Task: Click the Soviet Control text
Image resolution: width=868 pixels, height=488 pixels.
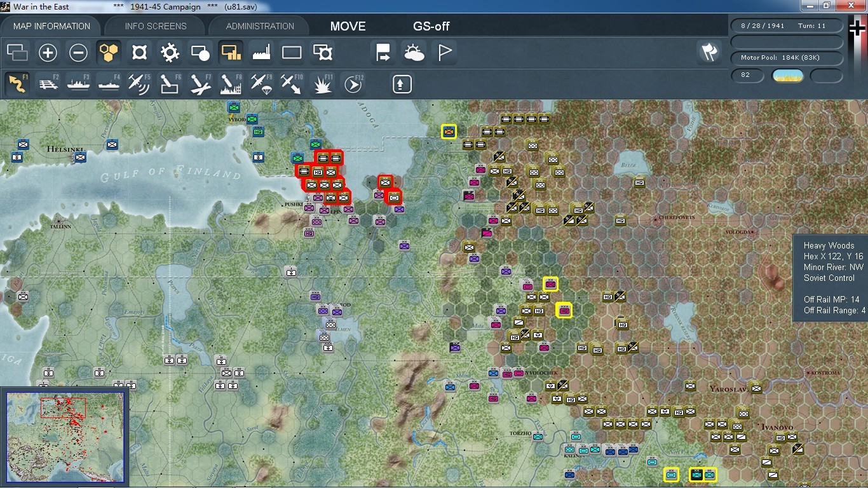Action: [x=829, y=278]
